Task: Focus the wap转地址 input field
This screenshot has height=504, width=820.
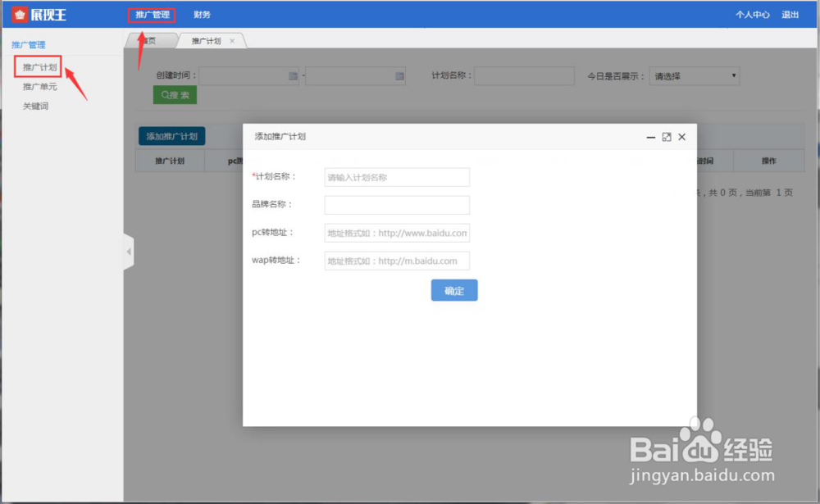Action: point(397,261)
